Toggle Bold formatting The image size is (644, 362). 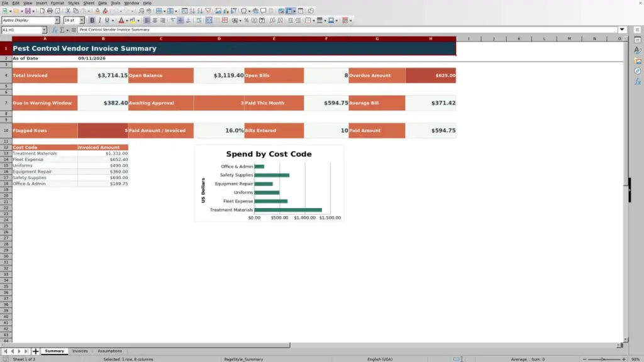[92, 20]
